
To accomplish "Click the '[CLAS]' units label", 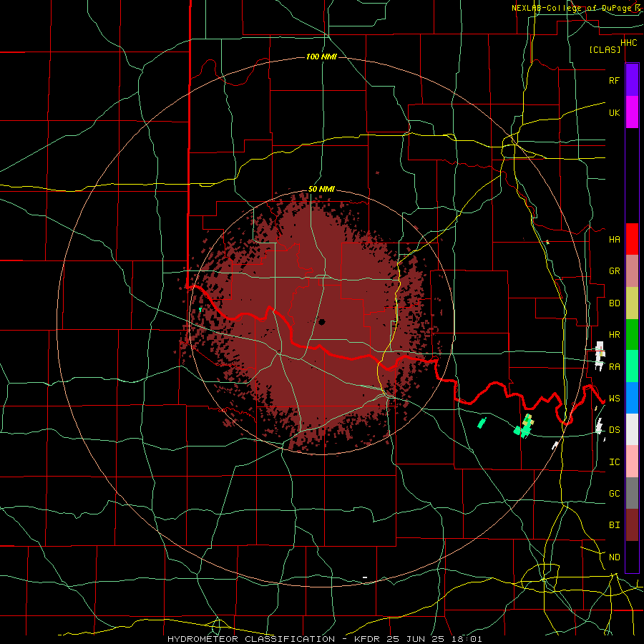I will point(605,50).
